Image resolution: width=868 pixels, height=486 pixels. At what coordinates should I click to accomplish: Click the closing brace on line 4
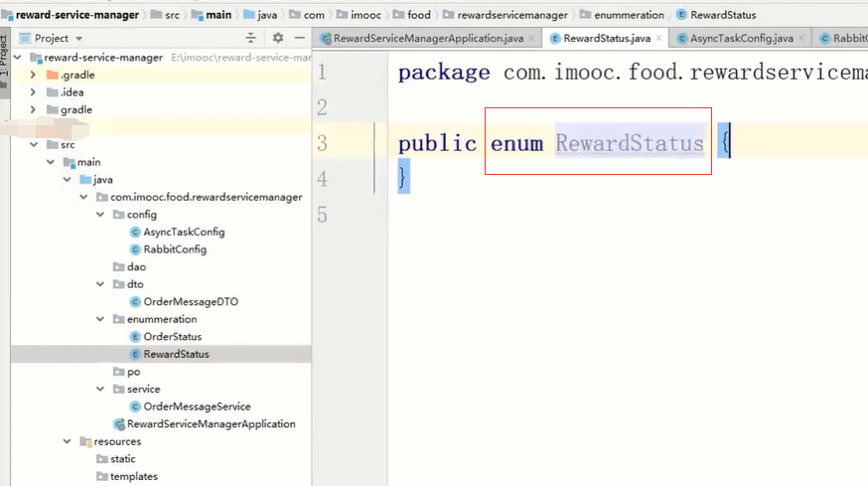point(402,177)
